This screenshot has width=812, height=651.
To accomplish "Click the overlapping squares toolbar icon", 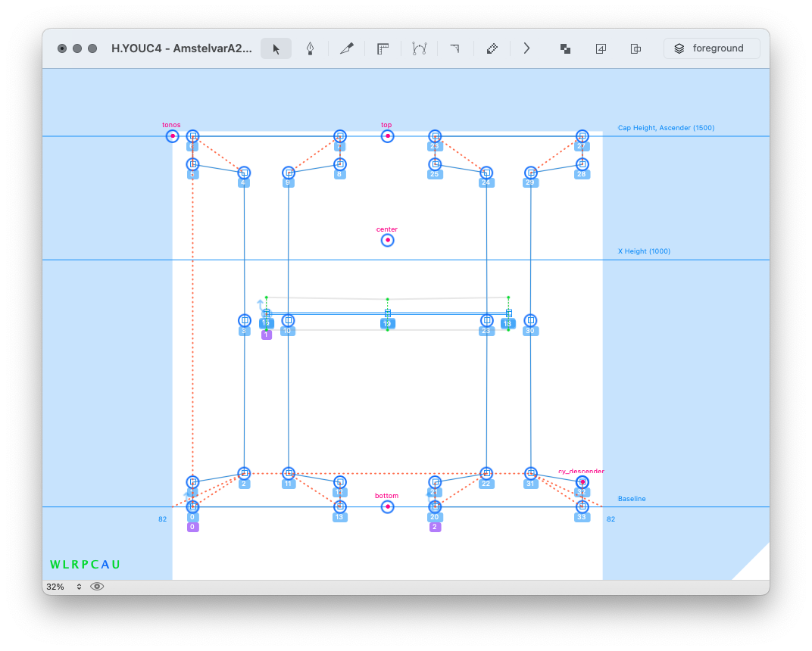I will pos(565,48).
